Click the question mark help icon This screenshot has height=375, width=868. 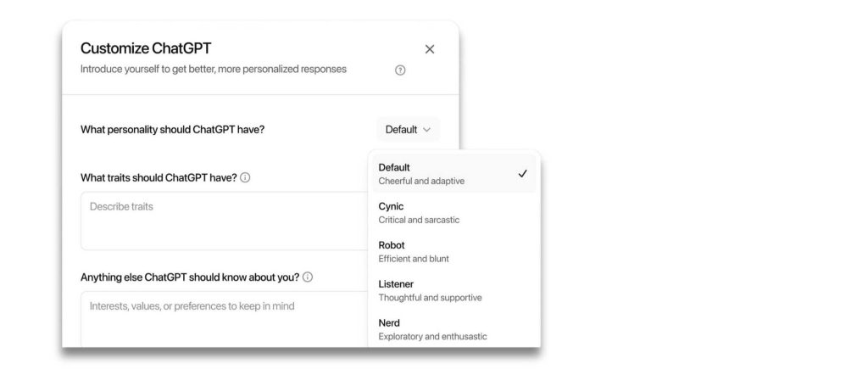coord(400,70)
